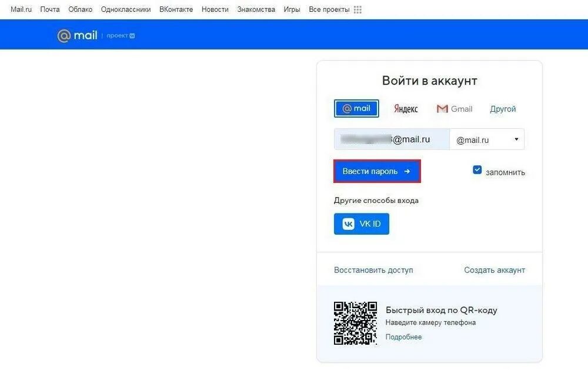588x370 pixels.
Task: Open Почта in the top navigation
Action: [x=50, y=9]
